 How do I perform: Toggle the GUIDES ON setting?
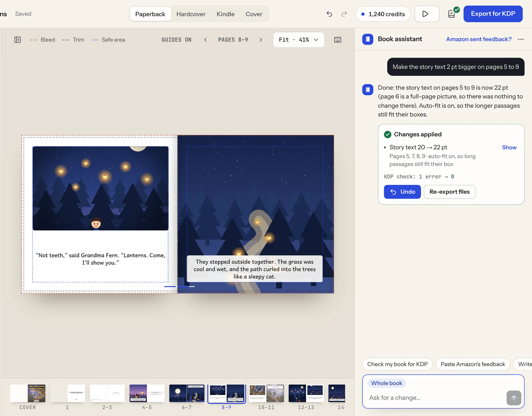177,40
